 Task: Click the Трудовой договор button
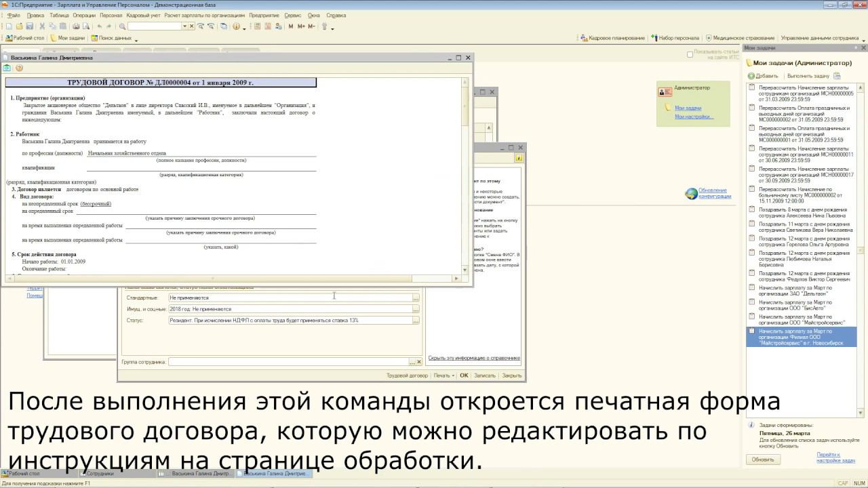[x=407, y=375]
